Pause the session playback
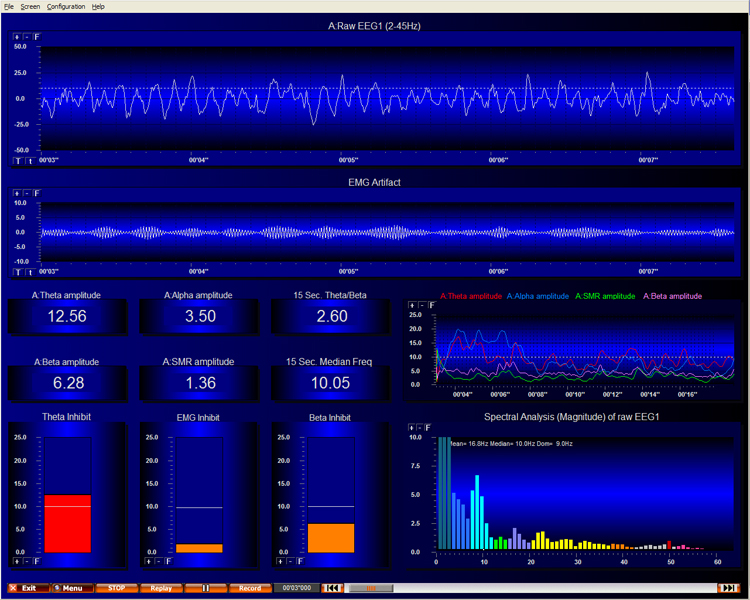The height and width of the screenshot is (600, 750). click(x=206, y=588)
